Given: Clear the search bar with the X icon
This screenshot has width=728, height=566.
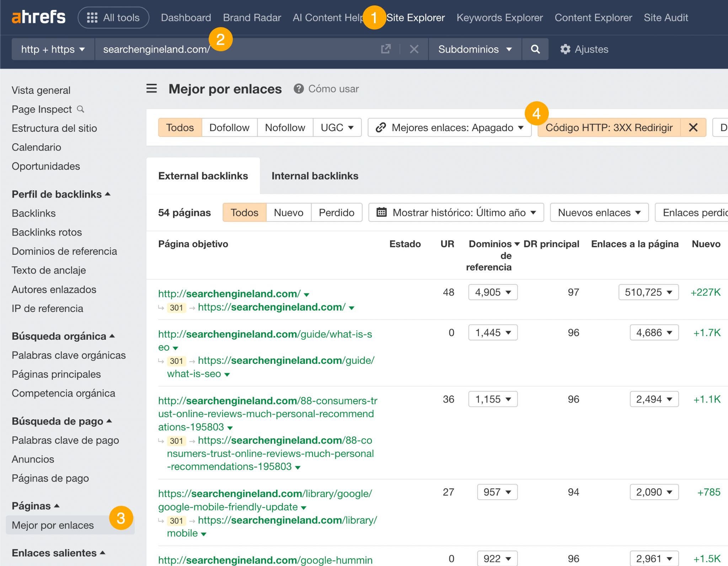Looking at the screenshot, I should 414,49.
